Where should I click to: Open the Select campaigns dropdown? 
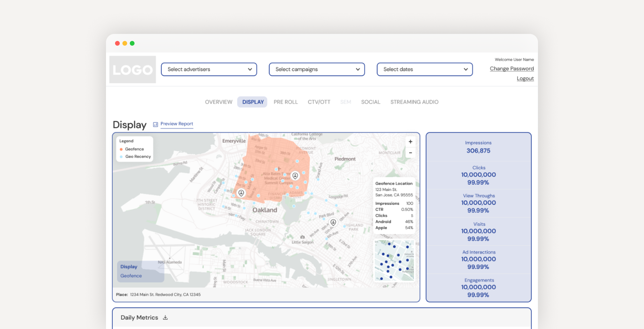[x=317, y=69]
